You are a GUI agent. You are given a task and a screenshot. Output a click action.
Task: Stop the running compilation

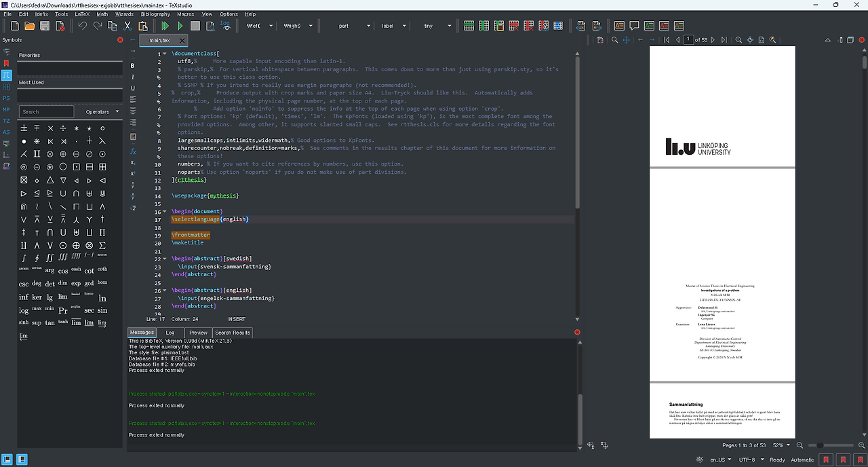pyautogui.click(x=195, y=26)
